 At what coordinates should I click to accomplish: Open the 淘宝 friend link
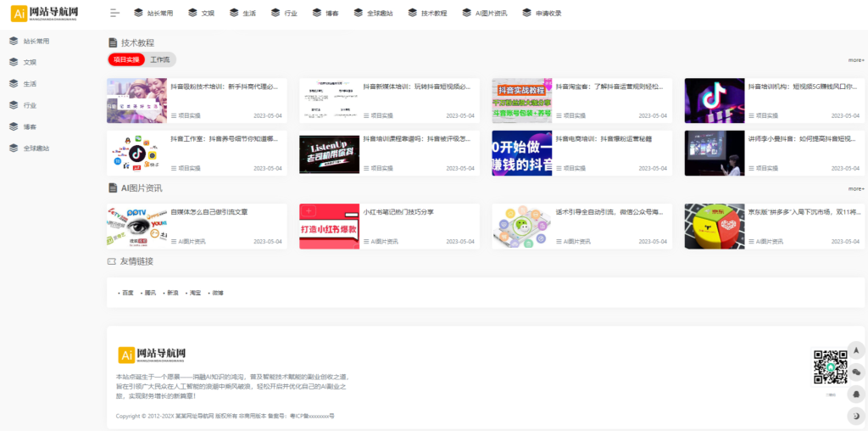pyautogui.click(x=196, y=293)
